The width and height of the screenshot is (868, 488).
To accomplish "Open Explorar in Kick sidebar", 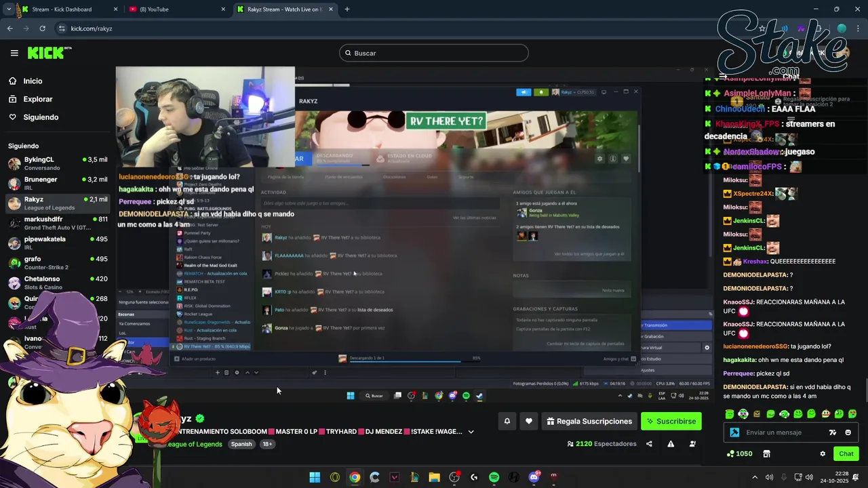I will coord(38,99).
